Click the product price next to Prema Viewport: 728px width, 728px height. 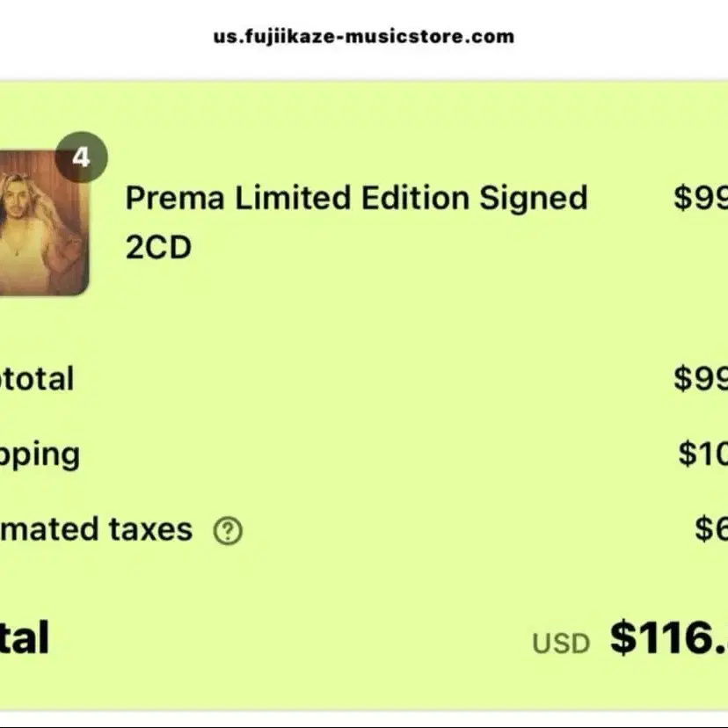click(x=701, y=198)
